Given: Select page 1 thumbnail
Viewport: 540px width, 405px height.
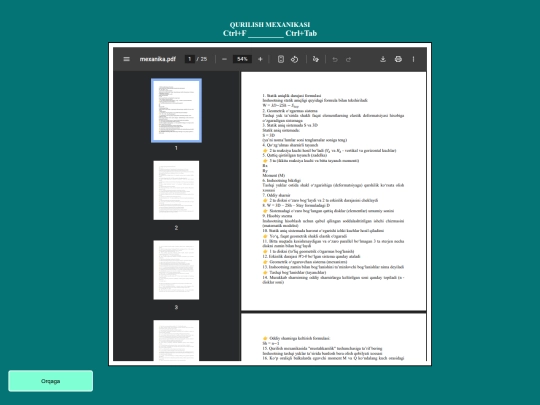Looking at the screenshot, I should pos(176,110).
